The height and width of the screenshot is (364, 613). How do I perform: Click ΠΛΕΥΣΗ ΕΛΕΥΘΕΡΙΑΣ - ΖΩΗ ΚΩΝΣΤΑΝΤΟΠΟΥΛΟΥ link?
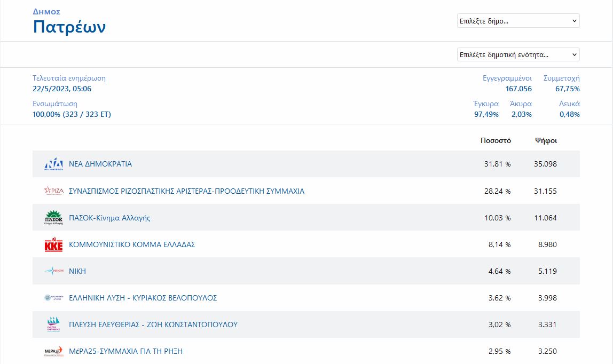click(x=153, y=325)
